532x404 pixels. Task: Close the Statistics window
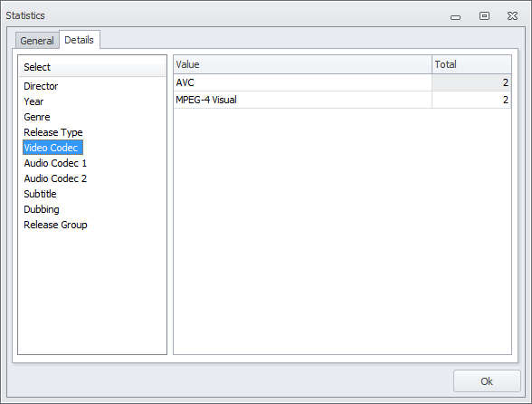pos(512,15)
